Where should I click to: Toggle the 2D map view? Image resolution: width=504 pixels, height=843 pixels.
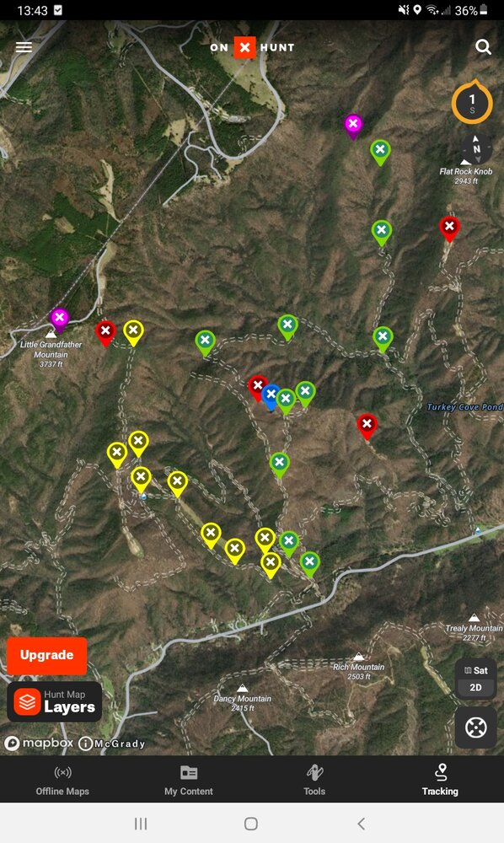[475, 687]
